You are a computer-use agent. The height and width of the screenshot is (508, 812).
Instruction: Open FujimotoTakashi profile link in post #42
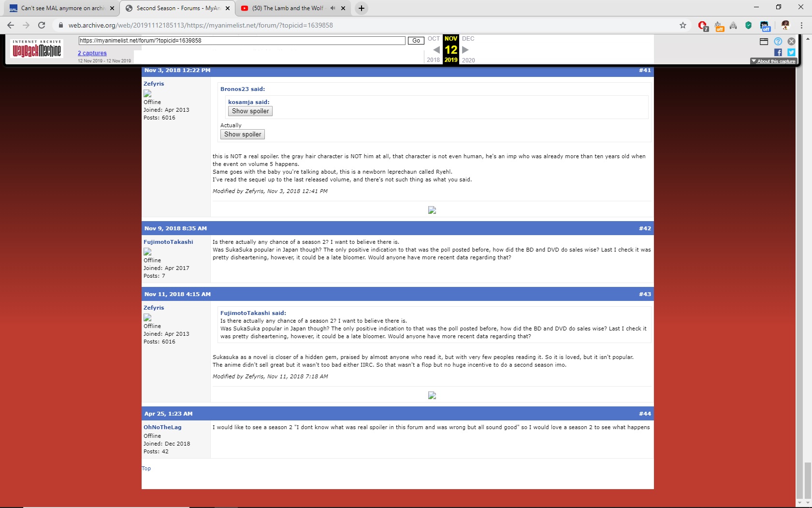168,242
